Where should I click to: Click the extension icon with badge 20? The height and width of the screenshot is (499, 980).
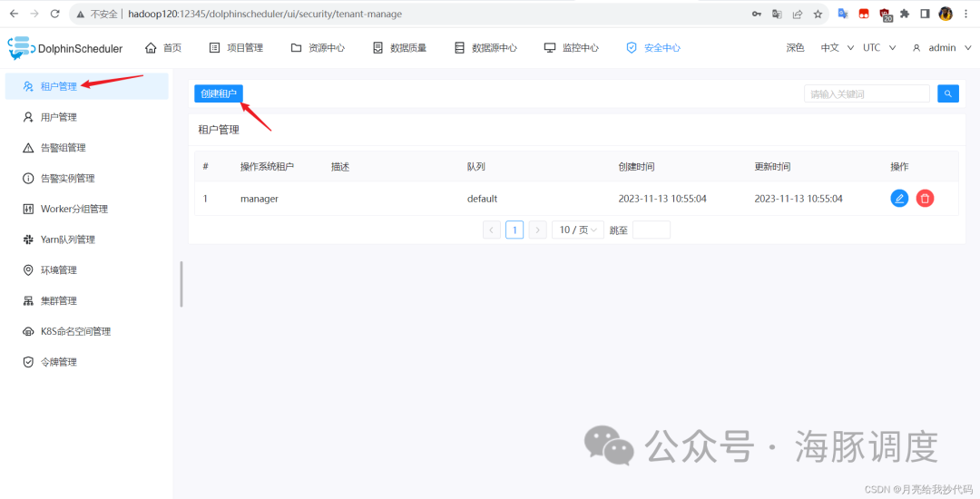886,15
